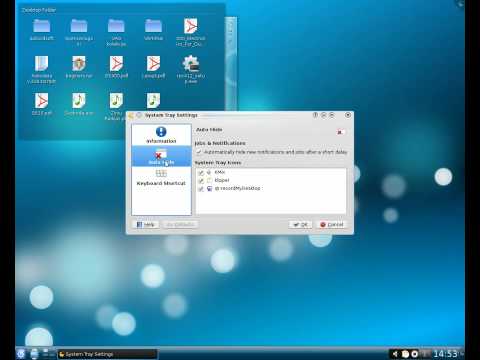480x360 pixels.
Task: Click the Klipper clipboard icon in the list
Action: (209, 180)
